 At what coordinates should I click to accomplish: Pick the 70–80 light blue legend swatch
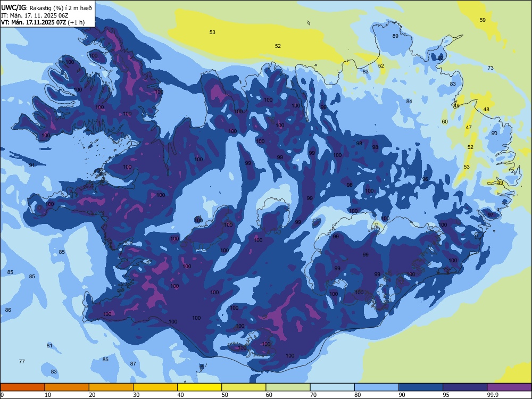coord(332,387)
